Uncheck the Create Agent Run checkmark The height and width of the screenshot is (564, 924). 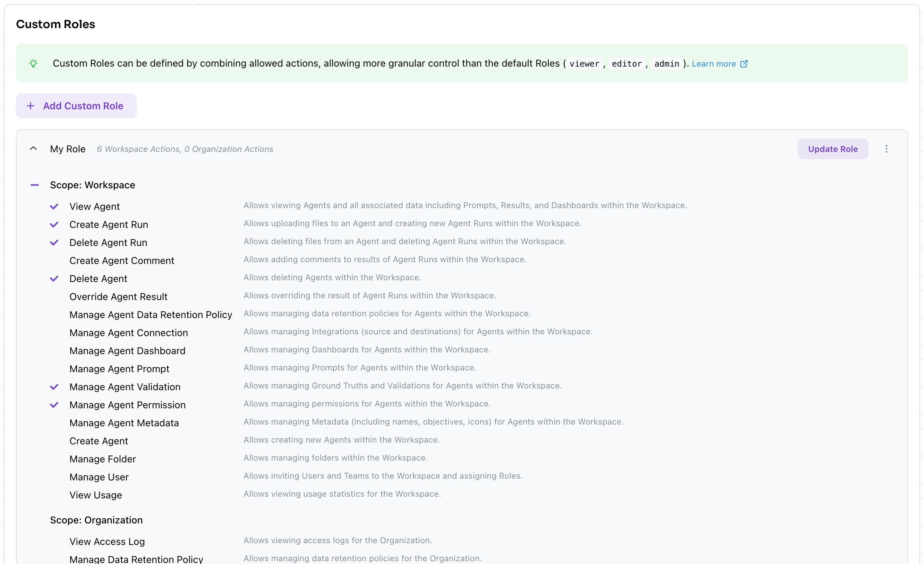pyautogui.click(x=54, y=225)
